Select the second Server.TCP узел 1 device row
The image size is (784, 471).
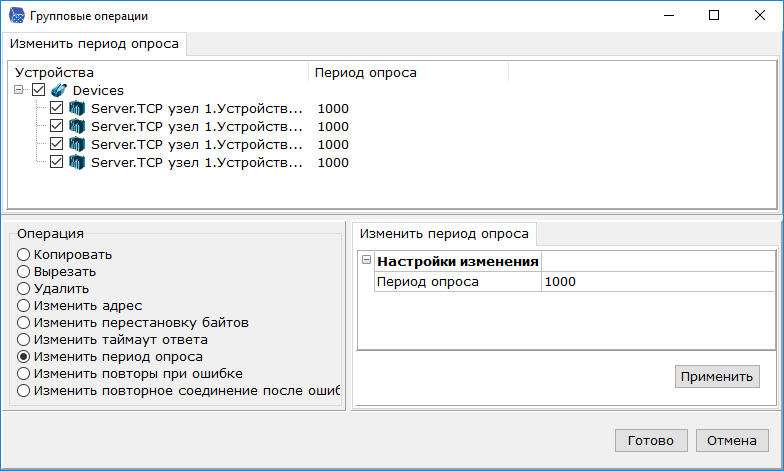point(196,126)
